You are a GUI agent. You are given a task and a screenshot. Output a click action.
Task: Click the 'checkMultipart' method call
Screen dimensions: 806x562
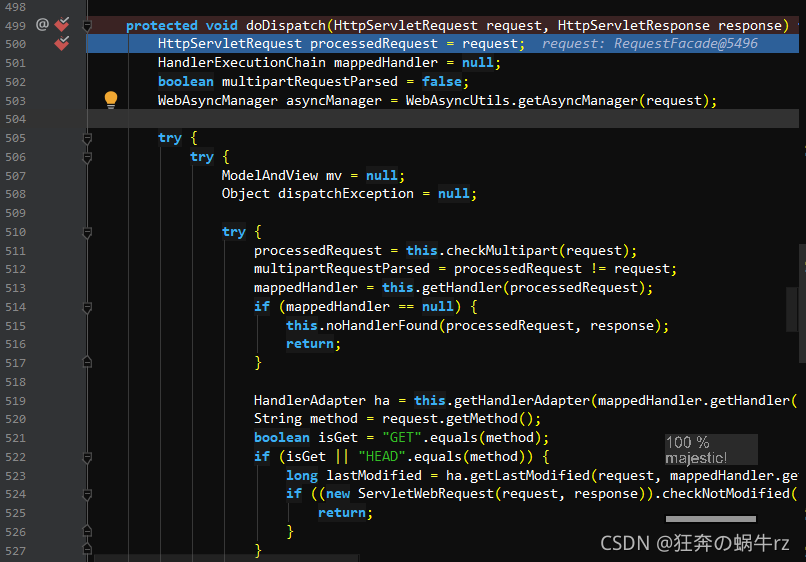tap(502, 250)
